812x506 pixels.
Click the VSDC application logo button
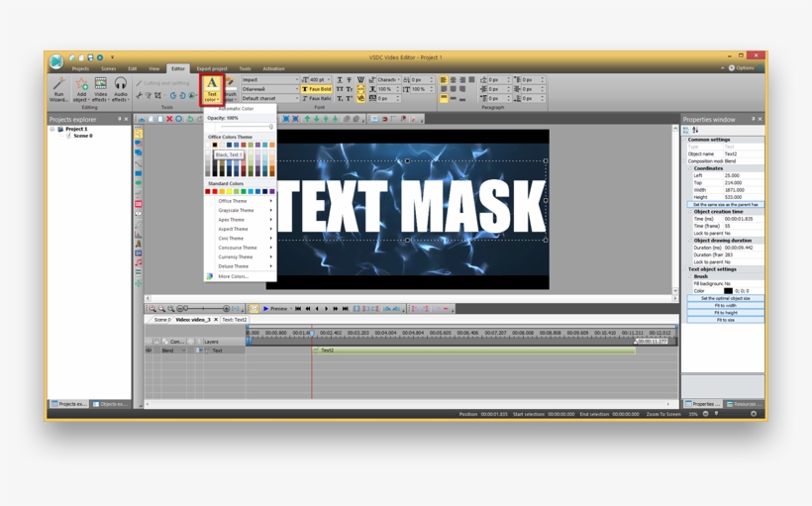pos(56,61)
